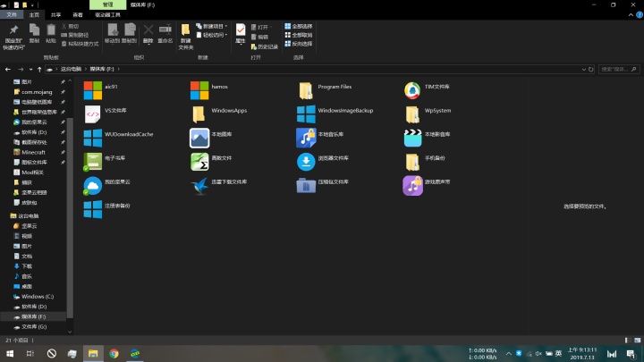This screenshot has height=362, width=644.
Task: Select the 本地影音库 clapperboard icon
Action: [412, 138]
